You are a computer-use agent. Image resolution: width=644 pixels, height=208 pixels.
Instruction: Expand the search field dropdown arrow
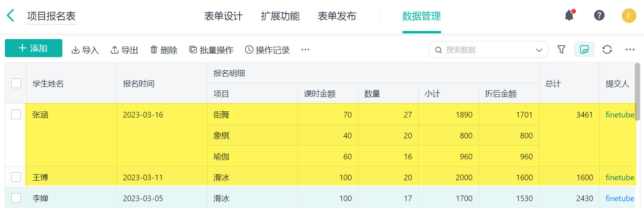[x=539, y=50]
